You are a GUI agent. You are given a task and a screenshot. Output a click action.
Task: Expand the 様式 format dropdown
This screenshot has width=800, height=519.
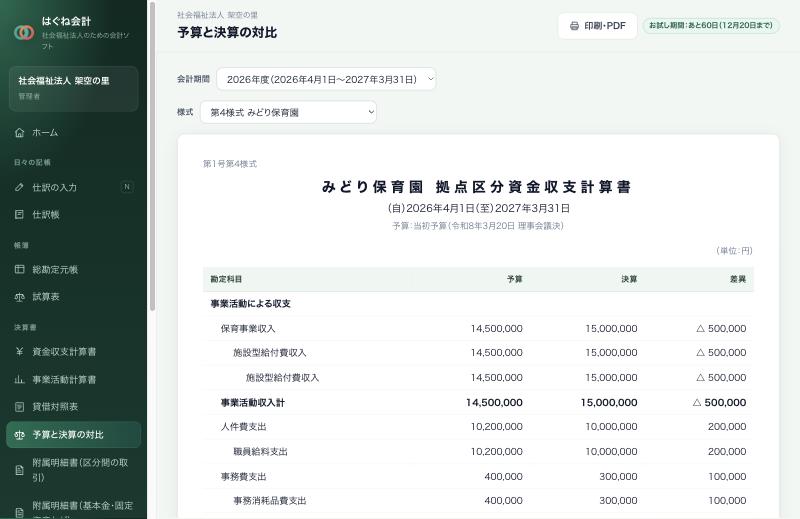coord(288,112)
